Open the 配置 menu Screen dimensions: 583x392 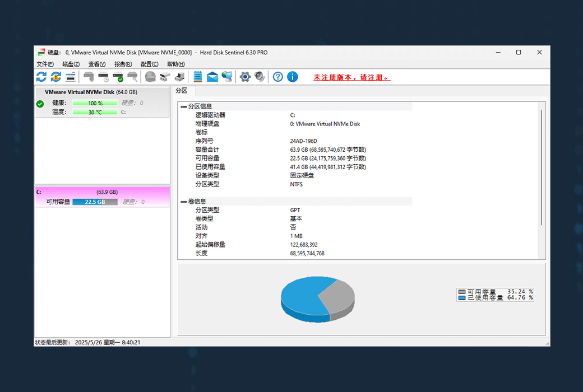pos(150,64)
